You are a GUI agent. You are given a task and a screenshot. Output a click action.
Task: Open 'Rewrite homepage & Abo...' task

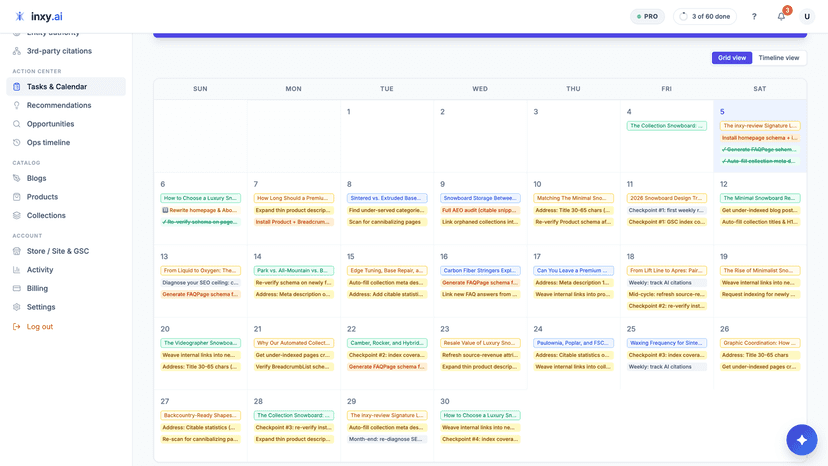[200, 210]
